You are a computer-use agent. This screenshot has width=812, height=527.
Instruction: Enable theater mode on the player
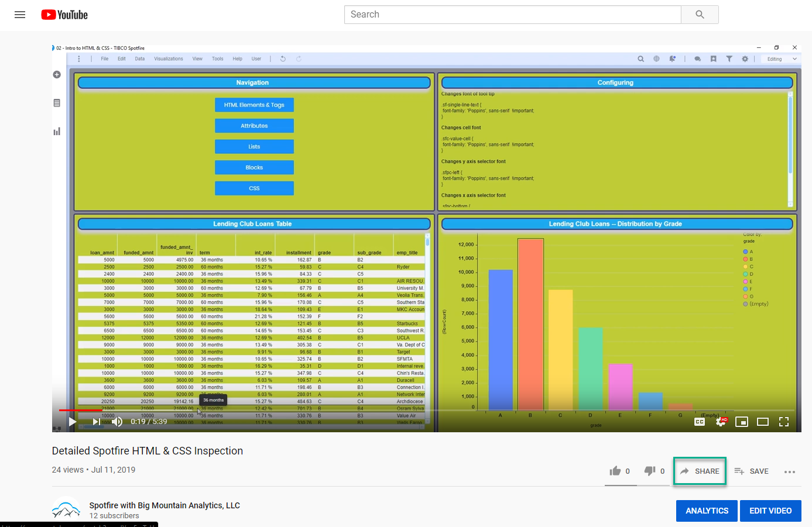tap(762, 421)
